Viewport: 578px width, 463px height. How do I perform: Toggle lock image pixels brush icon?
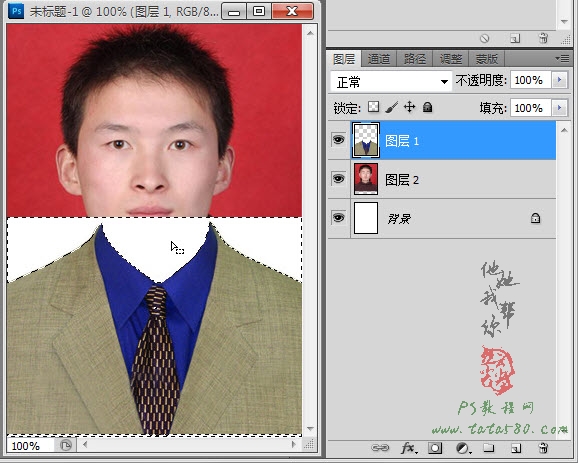pyautogui.click(x=391, y=107)
